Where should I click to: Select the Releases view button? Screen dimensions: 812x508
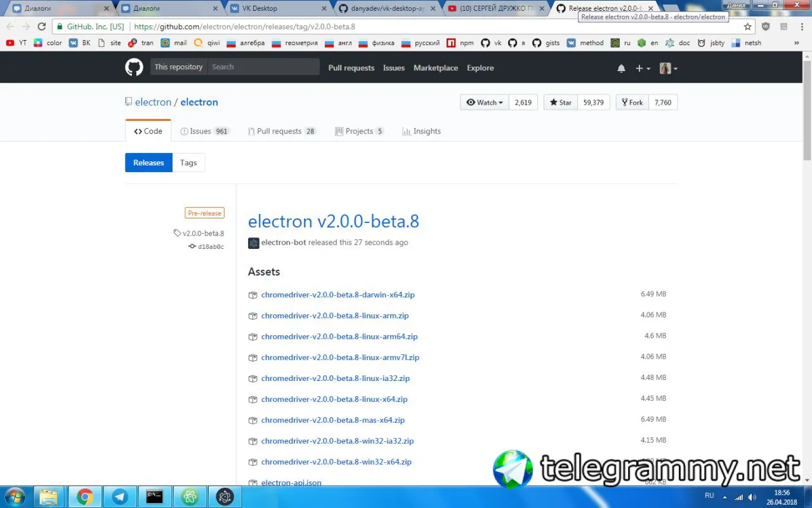pos(148,163)
